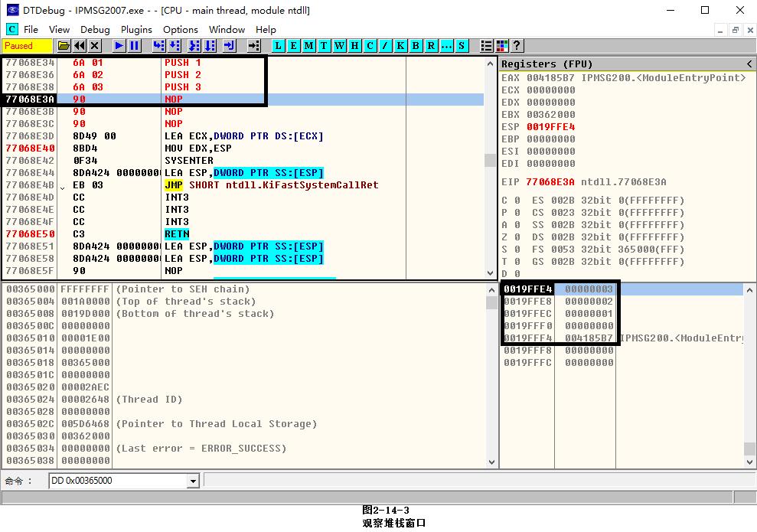Click the ESP register value 0019FFE4
Viewport: 757px width, 532px height.
(x=550, y=127)
